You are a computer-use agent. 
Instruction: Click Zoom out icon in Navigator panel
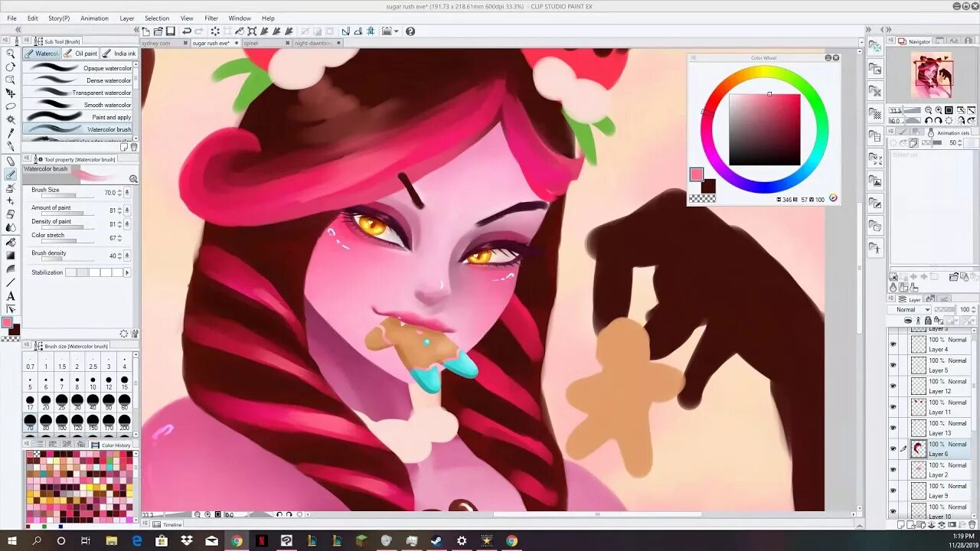[929, 110]
